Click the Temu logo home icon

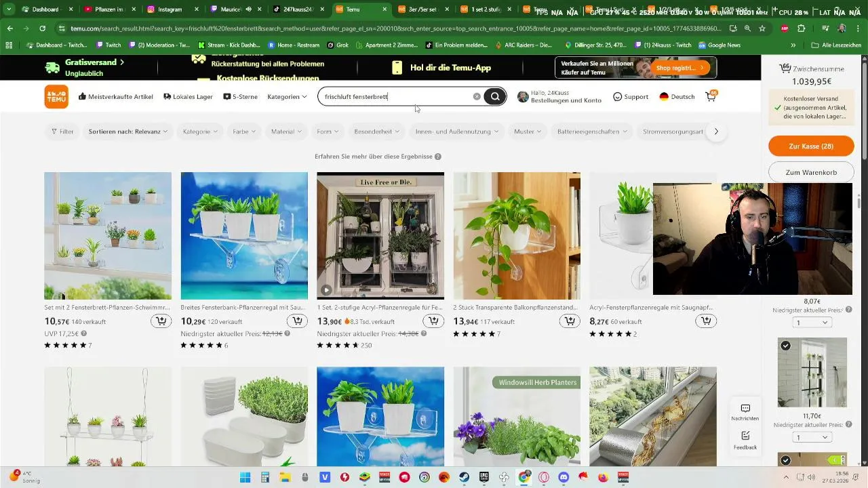[x=56, y=96]
